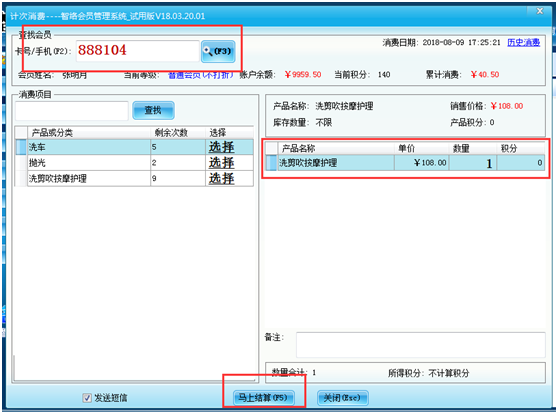Click the cumulative spending ¥40.50

(485, 75)
